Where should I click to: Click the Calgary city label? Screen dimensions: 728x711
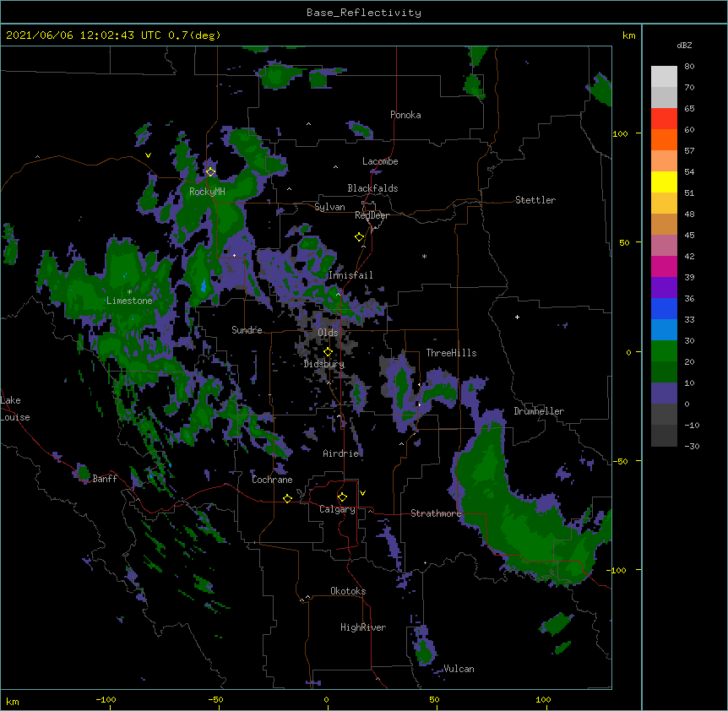click(337, 509)
